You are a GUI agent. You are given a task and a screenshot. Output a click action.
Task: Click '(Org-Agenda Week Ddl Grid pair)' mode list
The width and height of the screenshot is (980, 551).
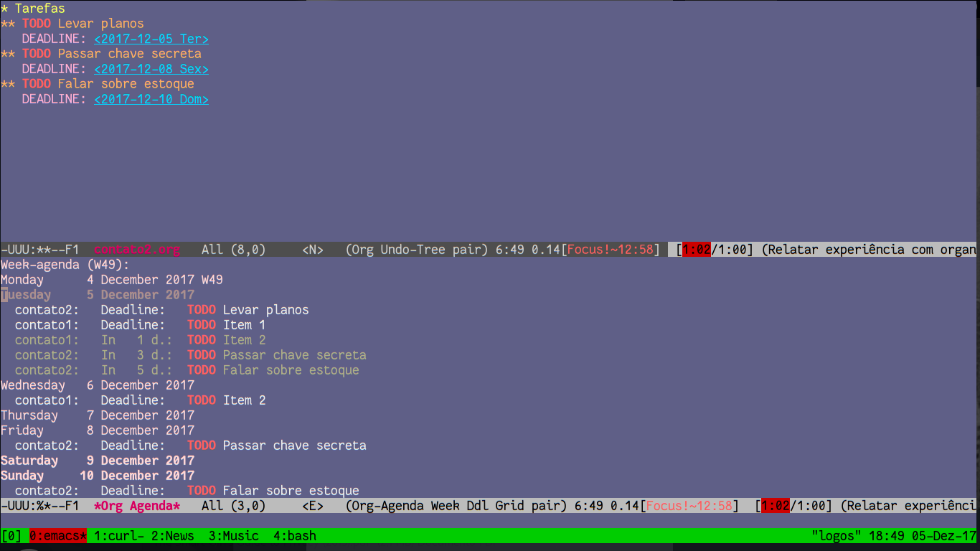pyautogui.click(x=456, y=506)
